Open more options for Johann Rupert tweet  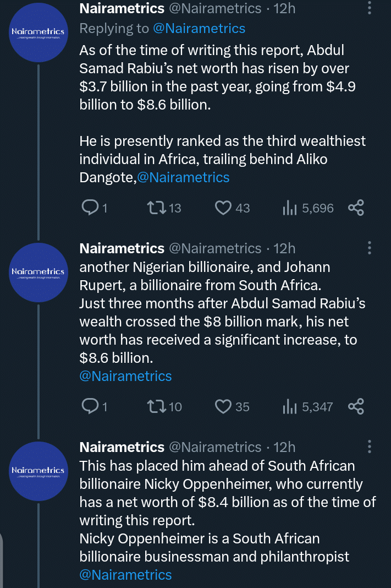point(369,248)
